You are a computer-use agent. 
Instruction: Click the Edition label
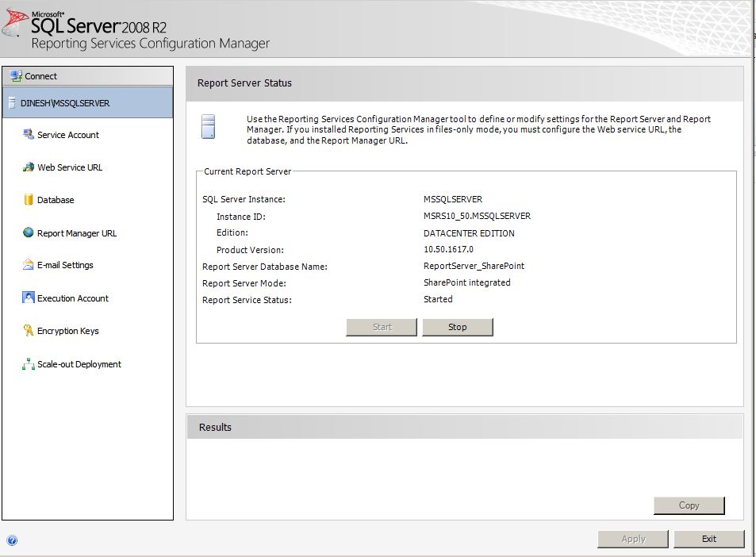pos(232,232)
